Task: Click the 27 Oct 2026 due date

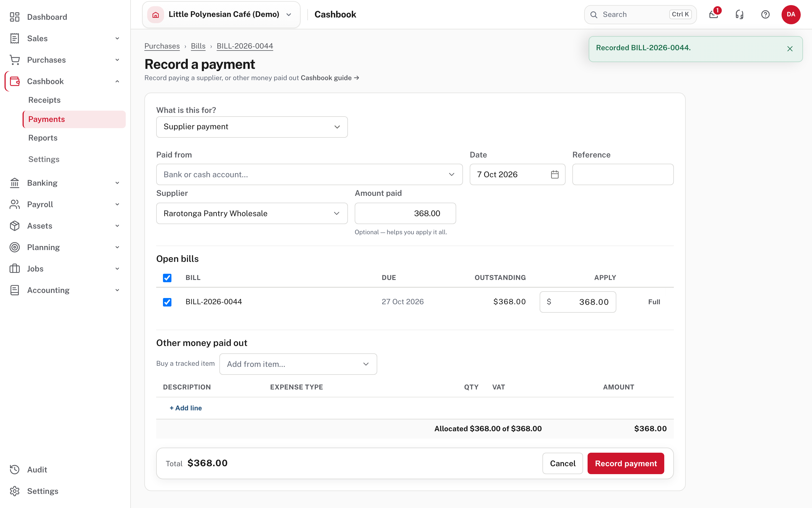Action: [403, 302]
